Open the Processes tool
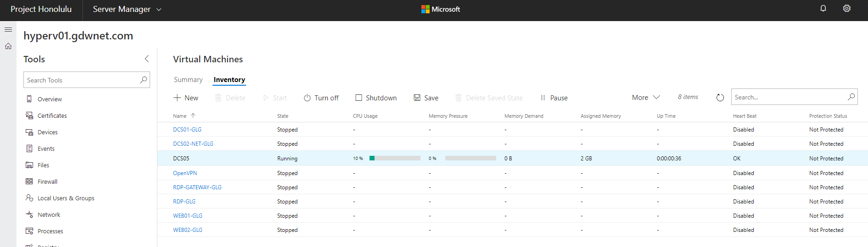The width and height of the screenshot is (868, 247). [x=50, y=231]
